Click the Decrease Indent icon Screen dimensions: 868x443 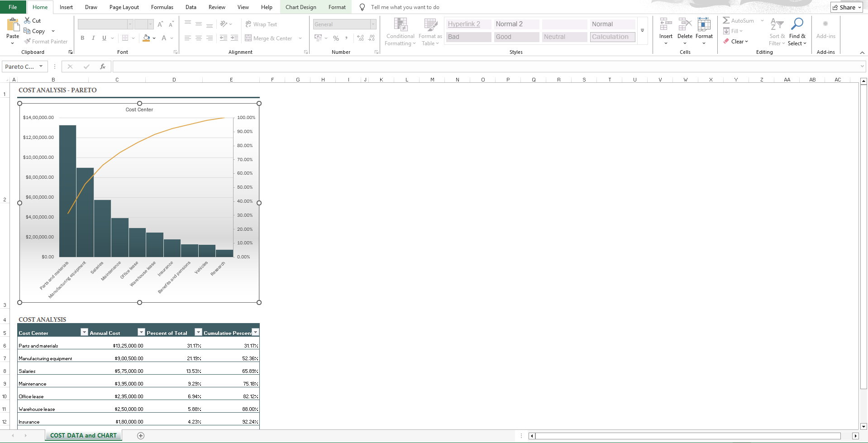pos(224,38)
